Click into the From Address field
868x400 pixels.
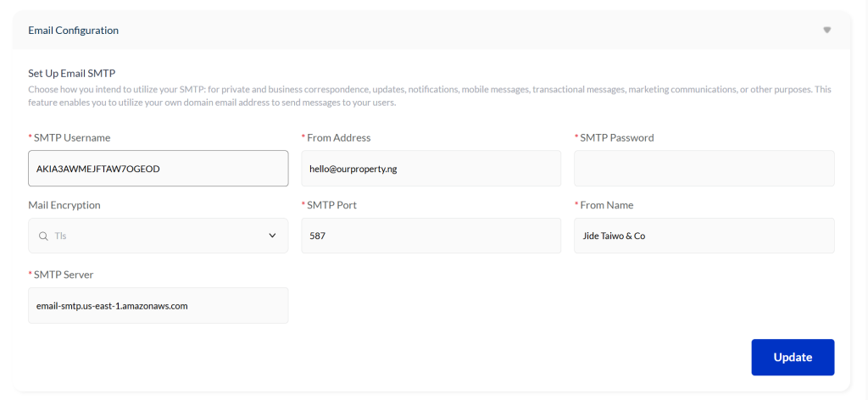[x=431, y=169]
